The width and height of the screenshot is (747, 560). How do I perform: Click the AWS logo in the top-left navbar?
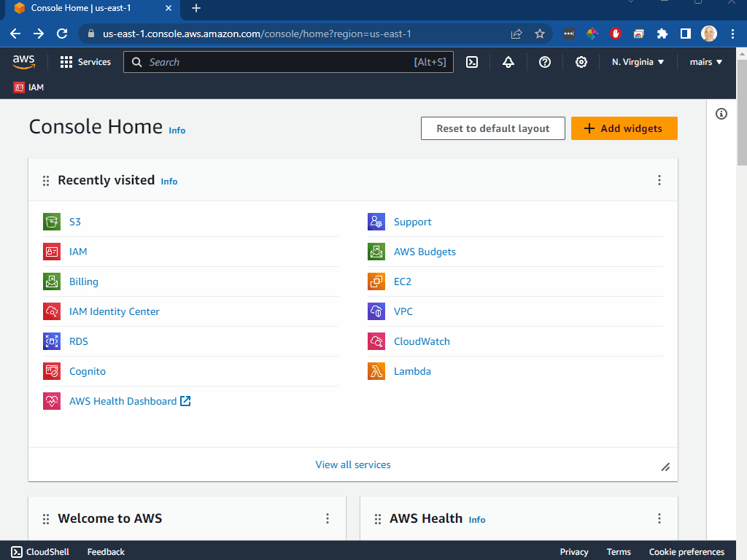[23, 62]
